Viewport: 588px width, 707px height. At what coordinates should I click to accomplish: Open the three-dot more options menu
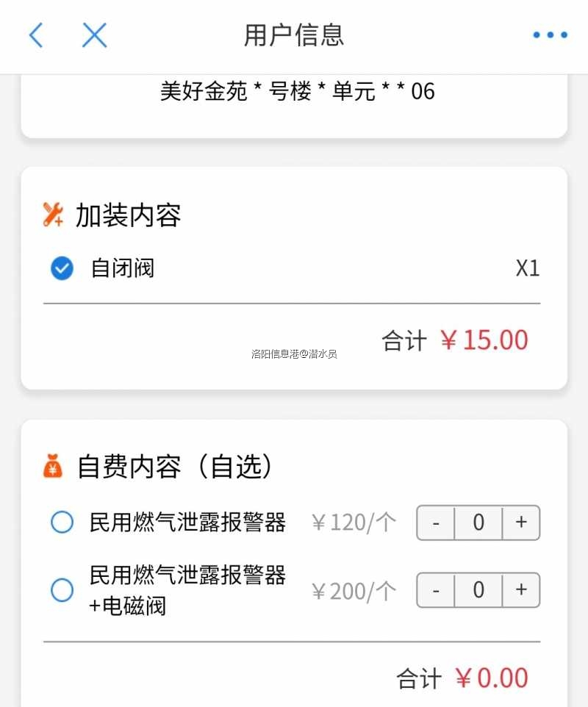pyautogui.click(x=550, y=35)
